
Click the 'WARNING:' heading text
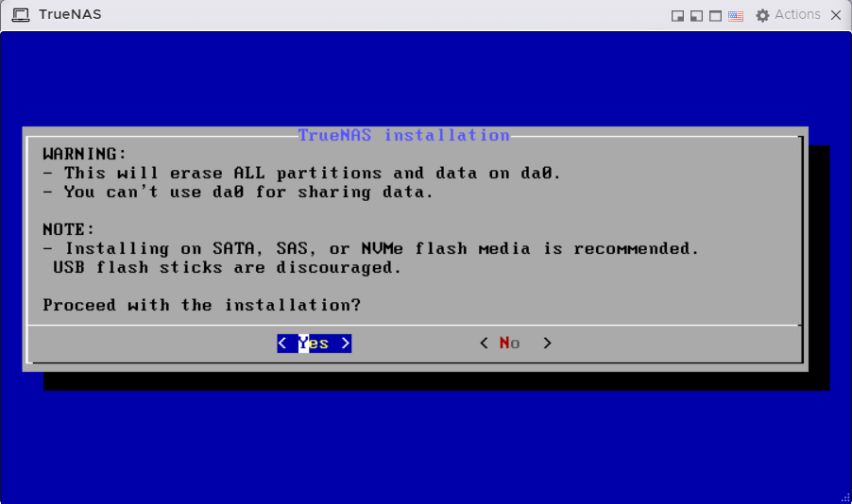coord(84,154)
